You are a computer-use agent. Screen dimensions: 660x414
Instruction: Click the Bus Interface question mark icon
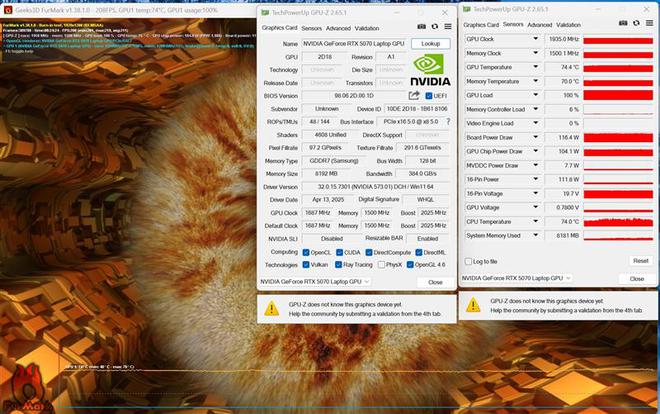coord(447,120)
